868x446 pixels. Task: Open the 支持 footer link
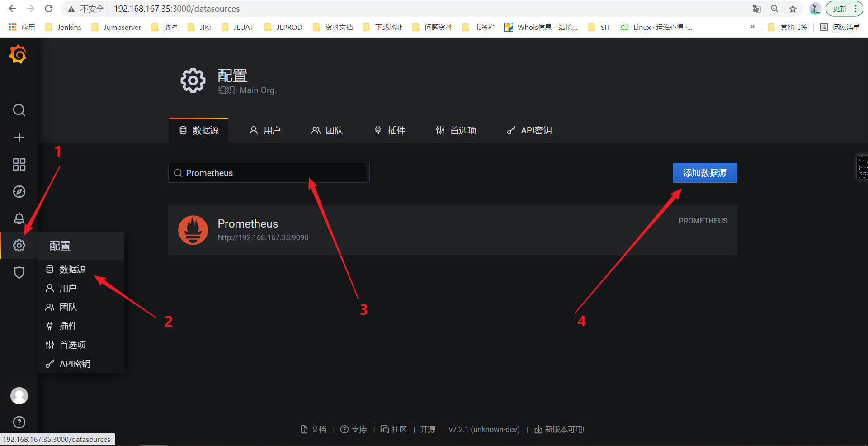tap(354, 429)
